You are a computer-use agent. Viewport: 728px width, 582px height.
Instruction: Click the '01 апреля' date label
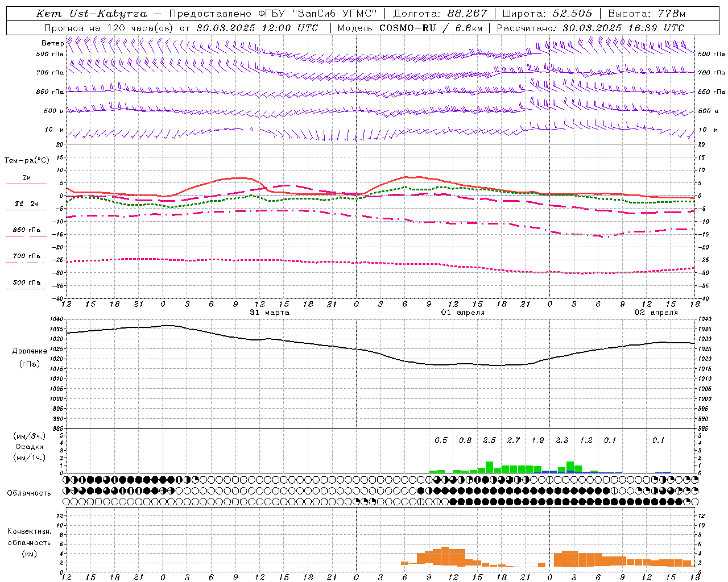[x=463, y=313]
